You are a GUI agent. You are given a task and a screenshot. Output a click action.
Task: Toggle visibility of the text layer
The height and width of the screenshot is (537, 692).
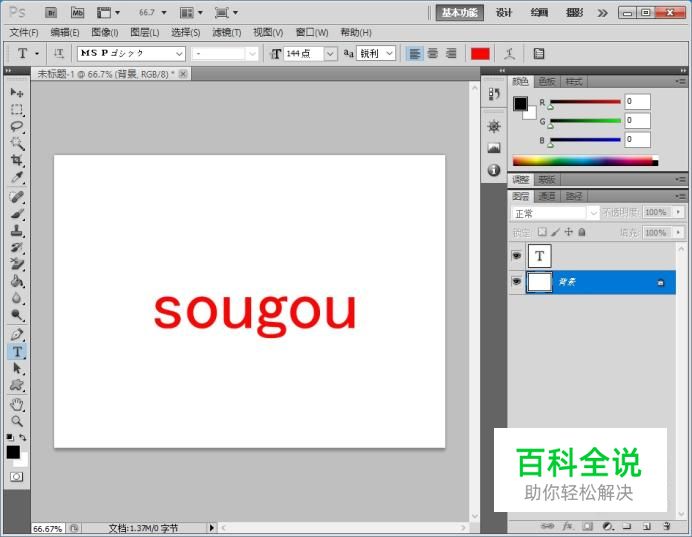click(516, 256)
